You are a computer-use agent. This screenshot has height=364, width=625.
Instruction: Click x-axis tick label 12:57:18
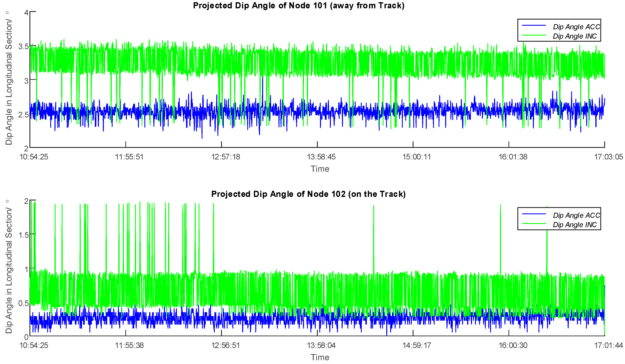(225, 157)
